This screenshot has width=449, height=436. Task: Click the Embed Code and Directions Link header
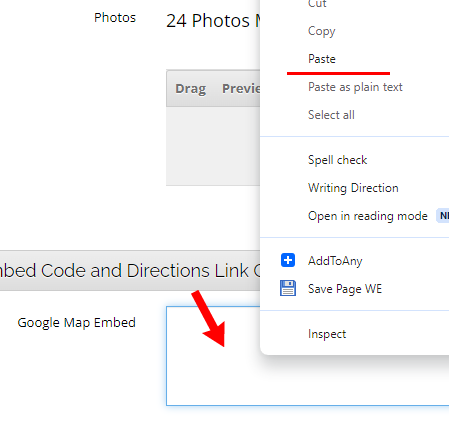130,270
